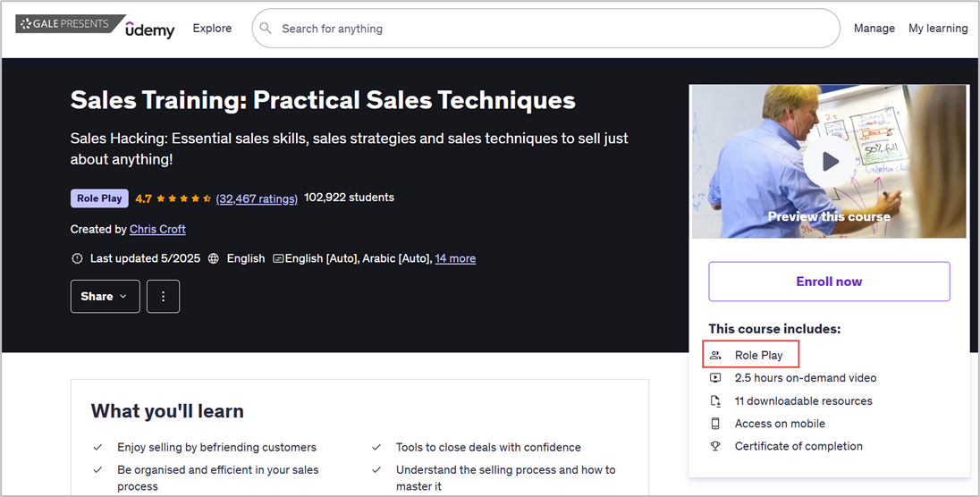
Task: Click the play button on course preview
Action: [x=829, y=161]
